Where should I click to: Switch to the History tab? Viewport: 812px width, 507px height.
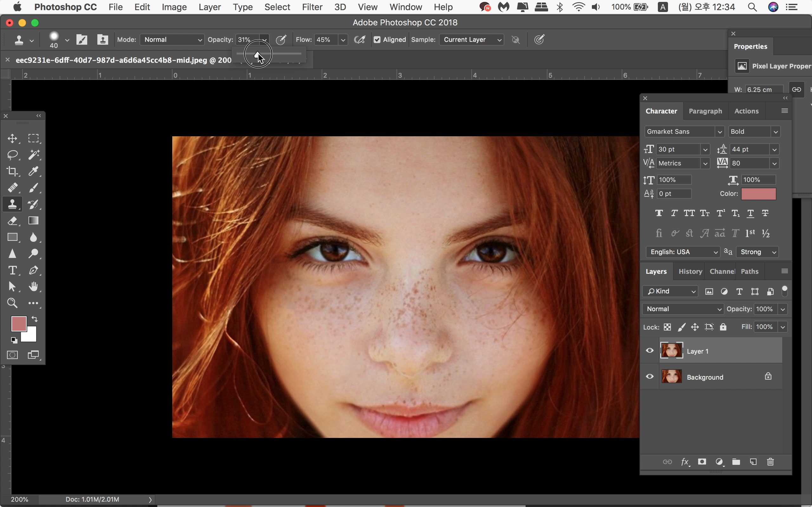(690, 272)
